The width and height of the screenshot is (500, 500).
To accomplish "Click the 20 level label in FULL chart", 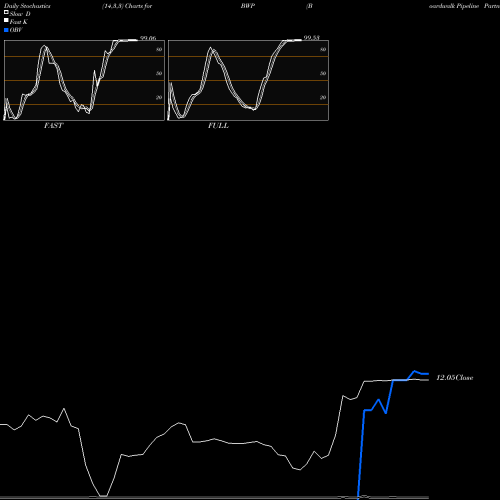I will coord(323,97).
